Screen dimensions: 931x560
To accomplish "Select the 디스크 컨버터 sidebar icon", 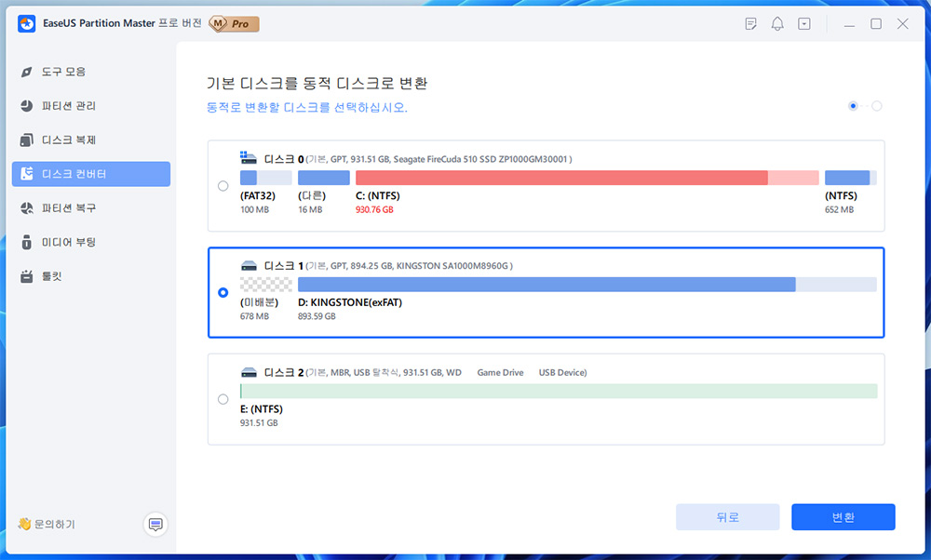I will [26, 174].
